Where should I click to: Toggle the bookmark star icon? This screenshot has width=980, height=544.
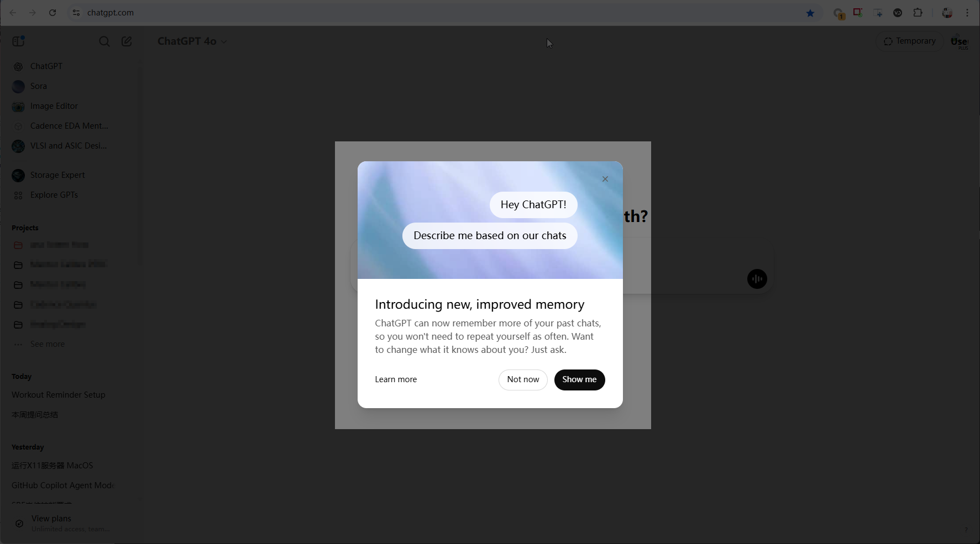pyautogui.click(x=810, y=13)
